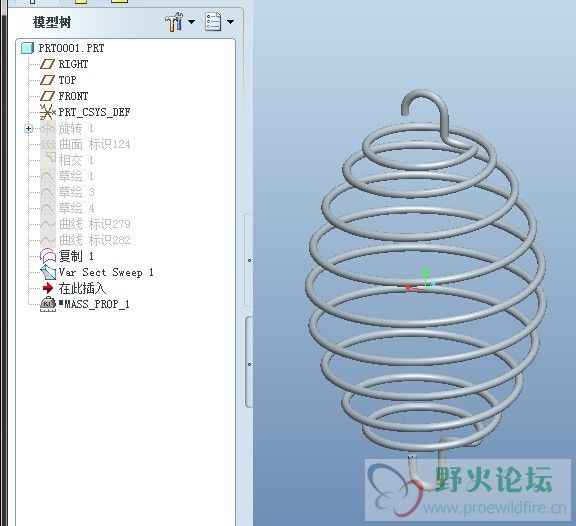Select the PRT_CSYS_DEF coordinate system icon
Image resolution: width=576 pixels, height=526 pixels.
tap(47, 112)
